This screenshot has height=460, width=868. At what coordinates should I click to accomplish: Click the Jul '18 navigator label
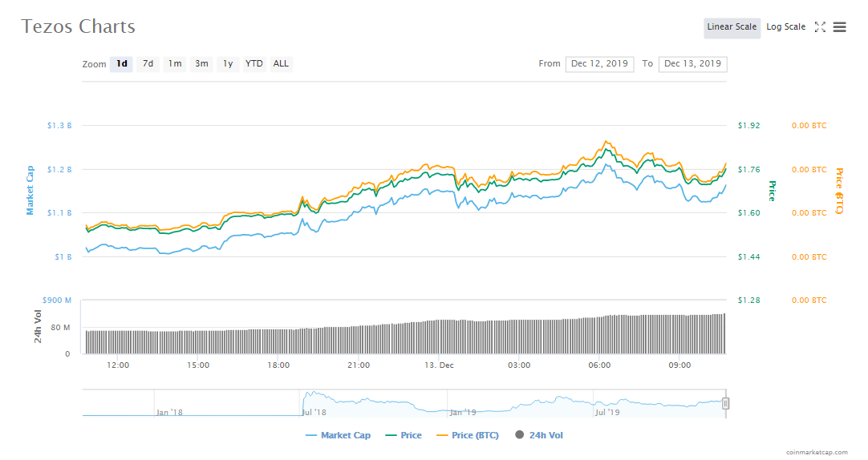click(314, 412)
